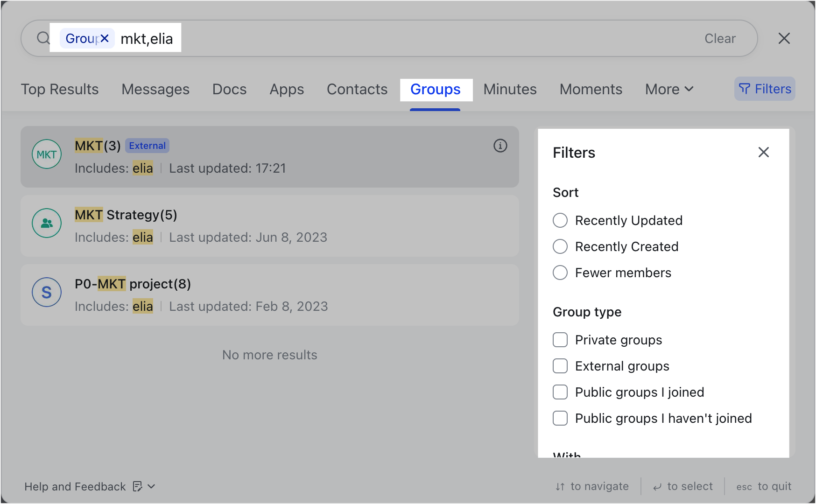Close the search window
This screenshot has height=504, width=816.
pyautogui.click(x=784, y=38)
